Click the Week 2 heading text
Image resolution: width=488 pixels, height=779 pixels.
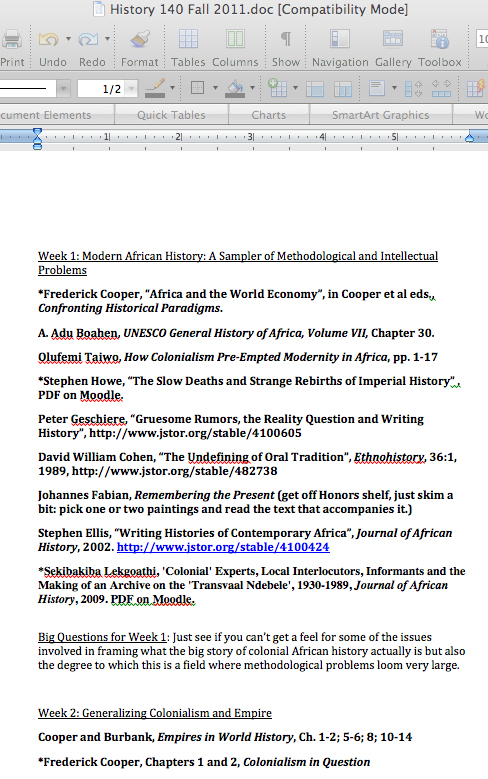click(155, 713)
